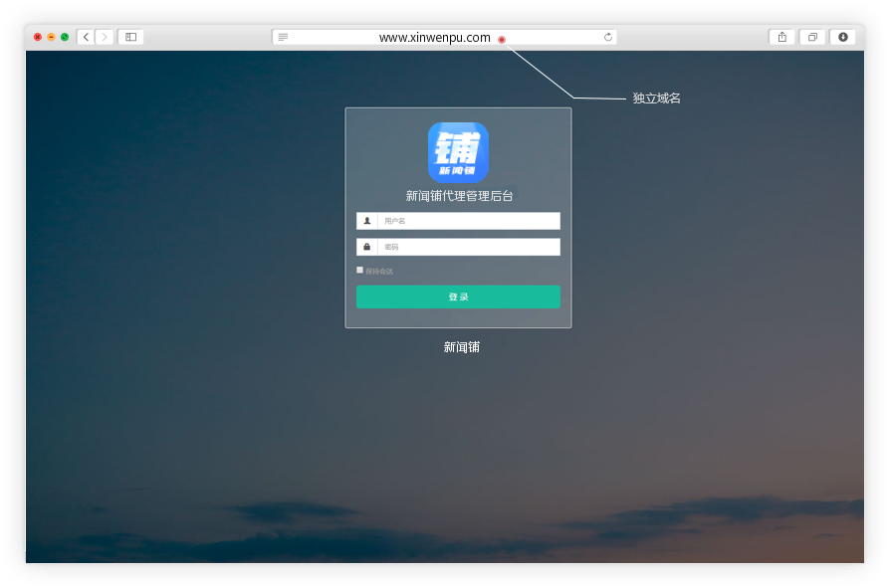889x588 pixels.
Task: Open reader view in the address bar
Action: point(283,37)
